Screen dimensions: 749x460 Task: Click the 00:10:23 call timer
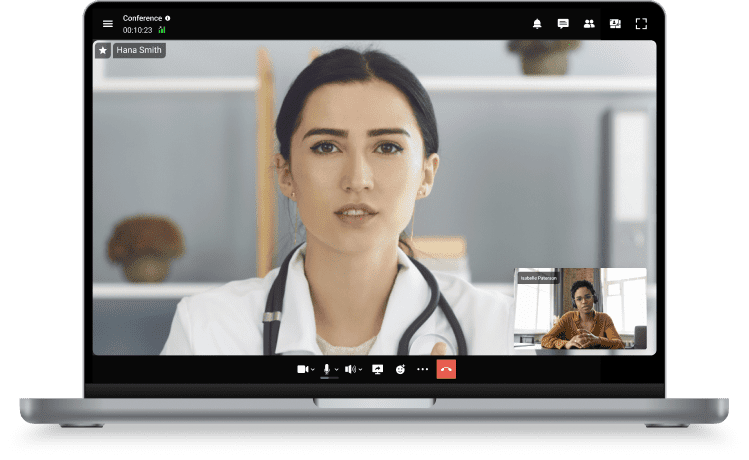pyautogui.click(x=138, y=30)
